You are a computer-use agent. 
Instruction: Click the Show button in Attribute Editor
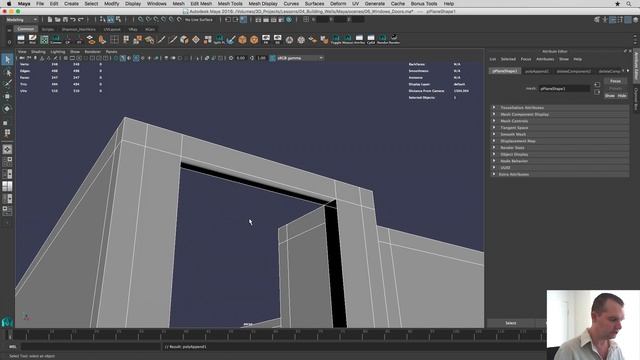[609, 96]
